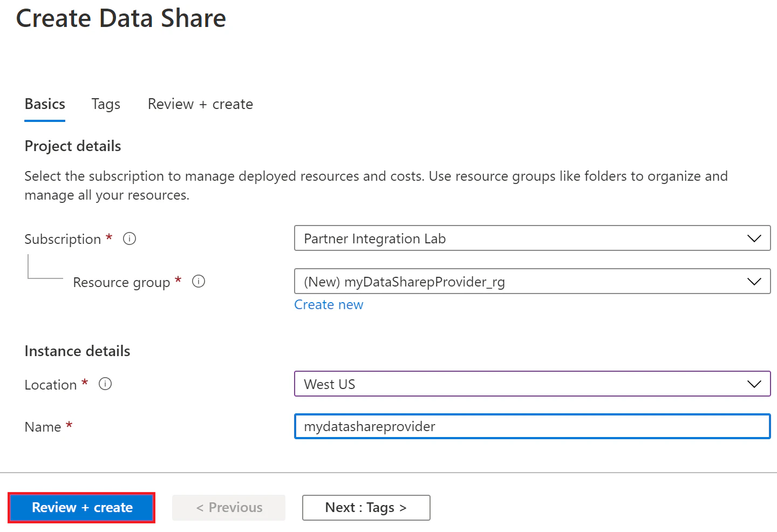
Task: Click the chevron arrow on Location field
Action: tap(754, 384)
